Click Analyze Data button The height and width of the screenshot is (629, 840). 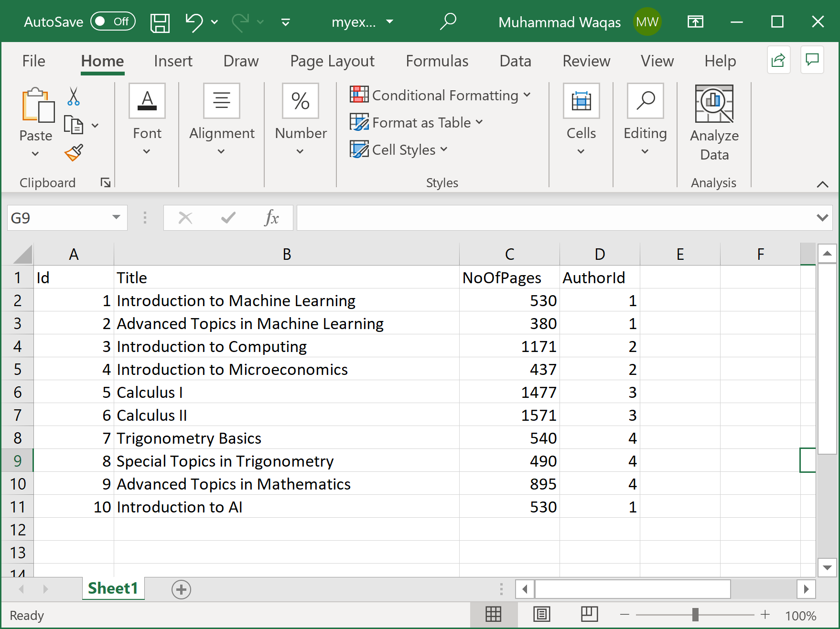(x=714, y=123)
